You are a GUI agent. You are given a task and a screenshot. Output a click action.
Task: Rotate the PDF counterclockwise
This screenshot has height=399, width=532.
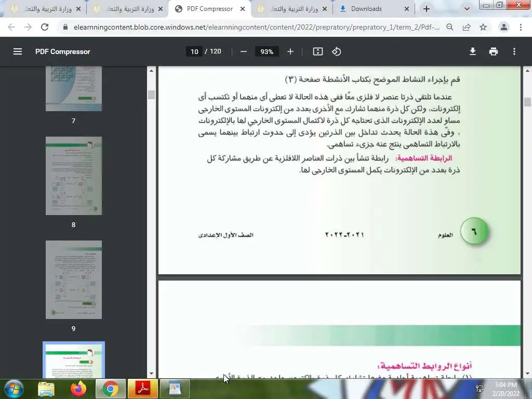tap(337, 51)
